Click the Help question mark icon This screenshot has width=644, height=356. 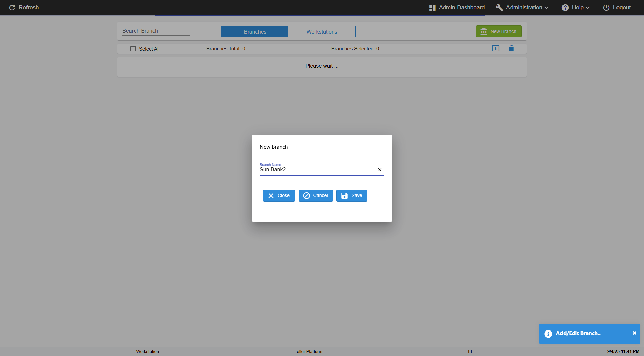pos(565,7)
